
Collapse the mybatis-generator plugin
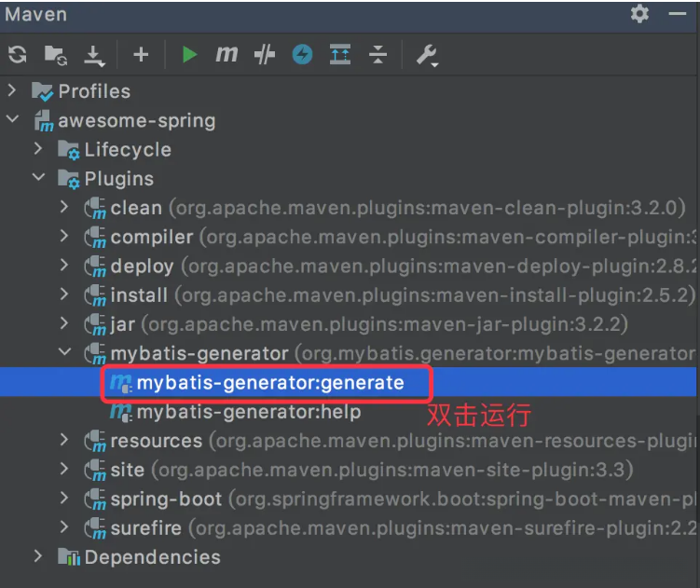pyautogui.click(x=64, y=352)
